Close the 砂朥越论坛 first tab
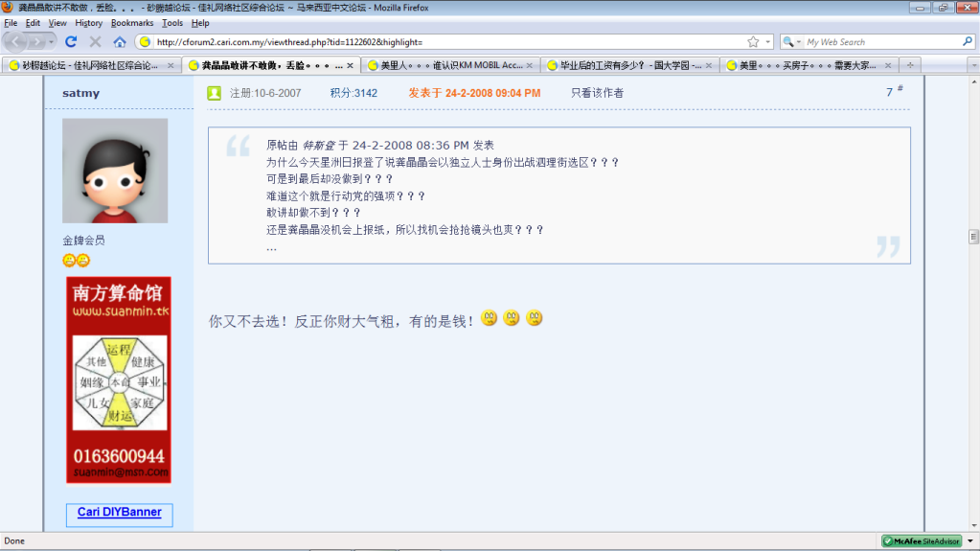Screen dimensions: 980x551 [x=171, y=66]
